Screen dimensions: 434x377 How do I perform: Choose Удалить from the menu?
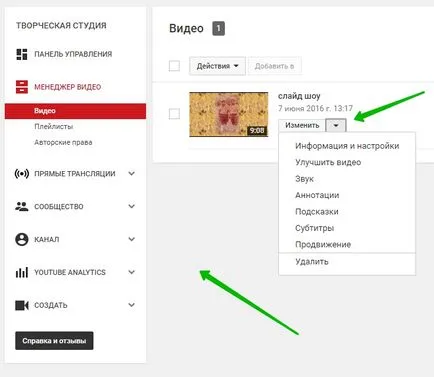click(347, 262)
